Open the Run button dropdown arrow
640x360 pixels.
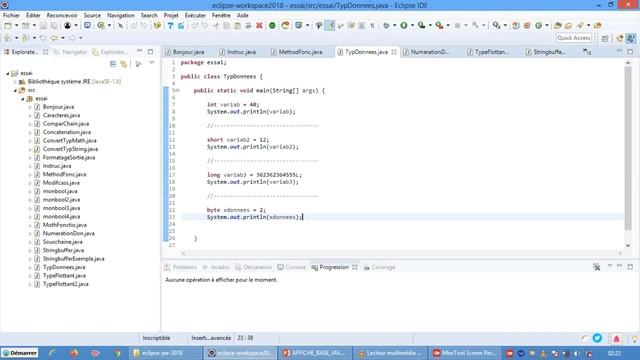coord(412,25)
